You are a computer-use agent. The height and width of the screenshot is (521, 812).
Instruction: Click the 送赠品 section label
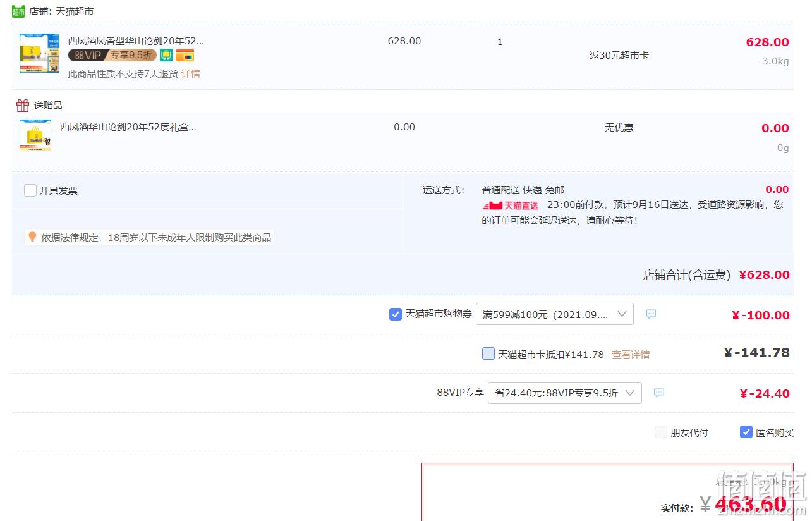tap(48, 106)
